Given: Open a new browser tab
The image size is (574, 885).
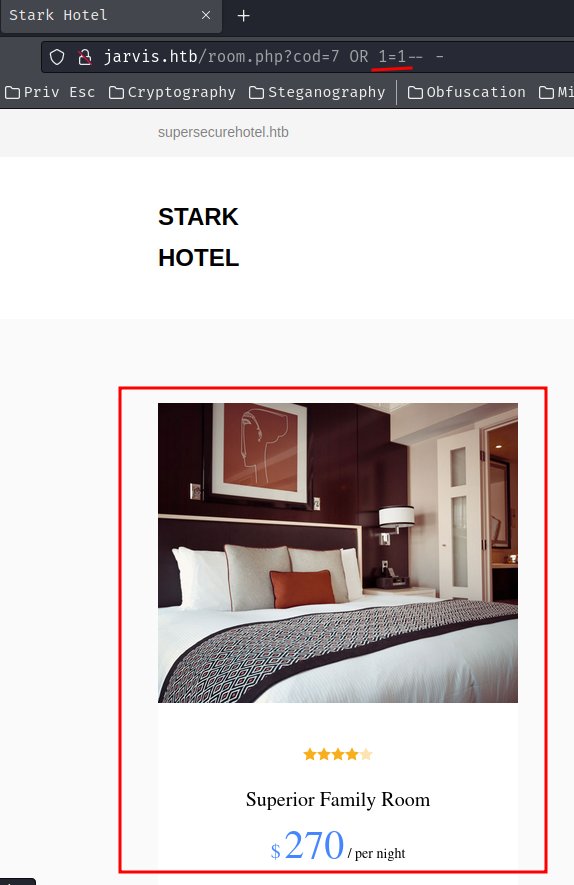Looking at the screenshot, I should click(243, 16).
